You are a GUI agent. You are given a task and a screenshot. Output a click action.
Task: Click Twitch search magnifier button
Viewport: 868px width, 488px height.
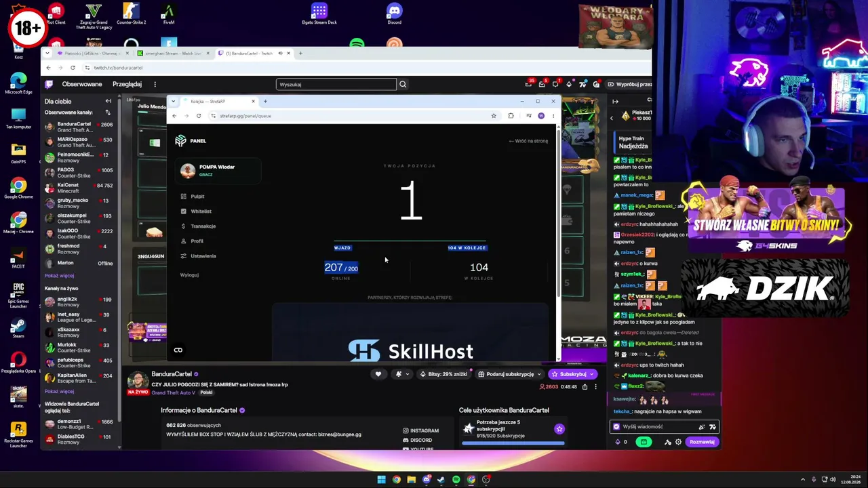[x=403, y=84]
